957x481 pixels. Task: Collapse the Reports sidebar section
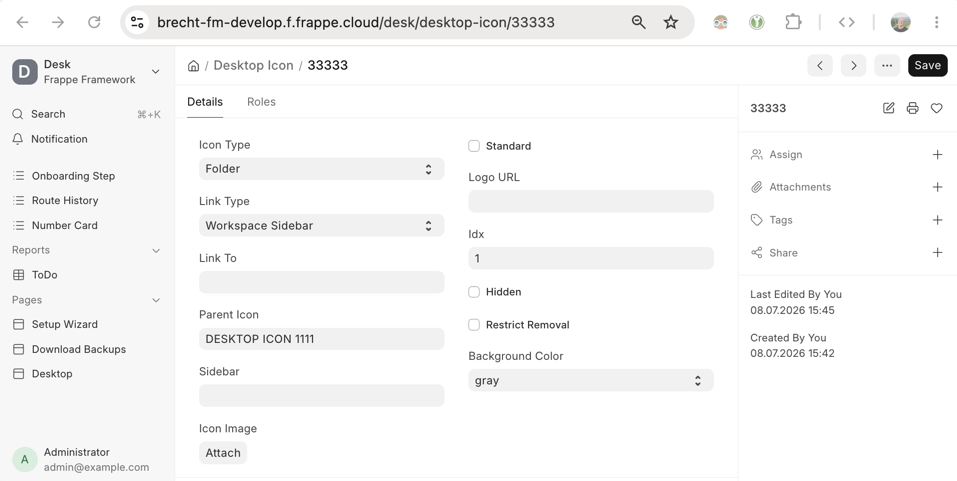tap(156, 250)
